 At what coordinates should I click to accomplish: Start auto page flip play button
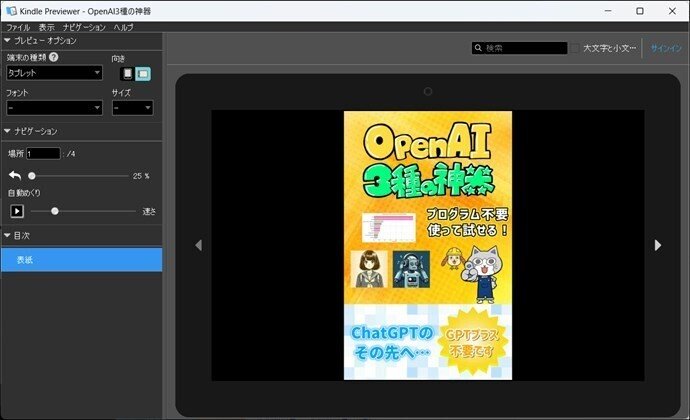[x=17, y=211]
